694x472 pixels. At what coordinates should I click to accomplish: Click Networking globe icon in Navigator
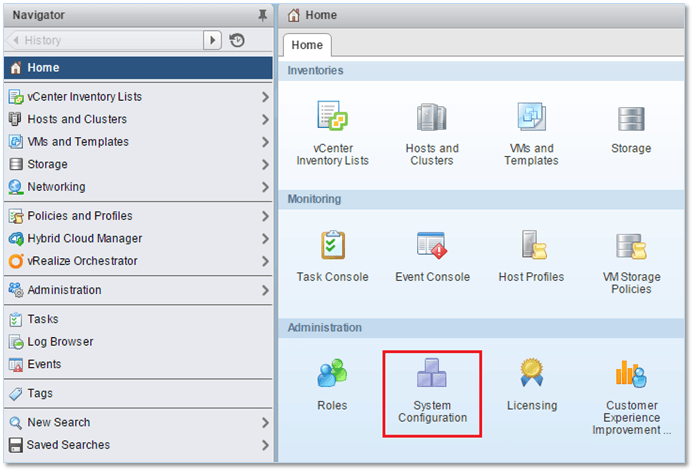(15, 187)
